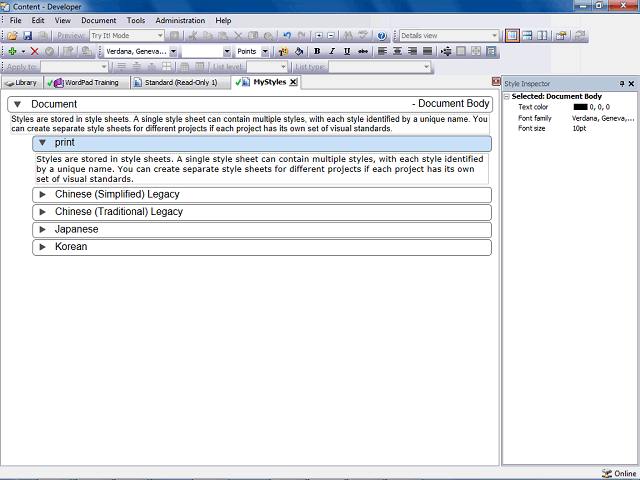Click the black Text color swatch
This screenshot has width=640, height=480.
[580, 107]
